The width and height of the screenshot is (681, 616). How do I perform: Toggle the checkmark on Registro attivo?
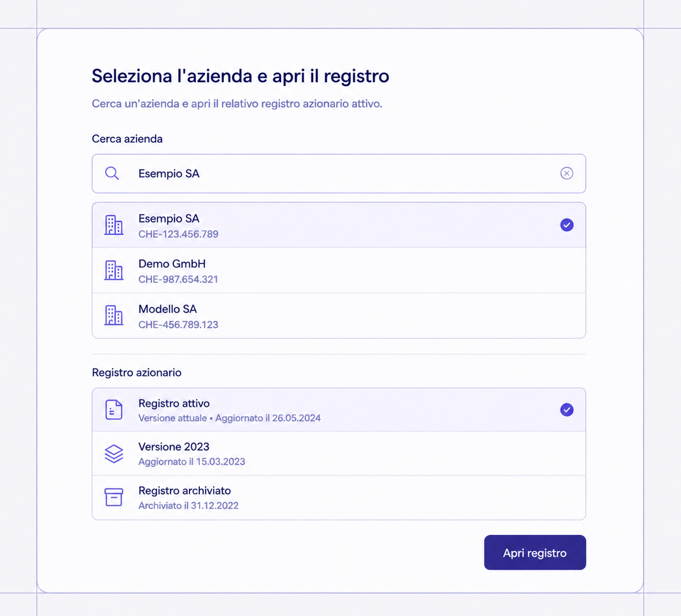[x=567, y=410]
